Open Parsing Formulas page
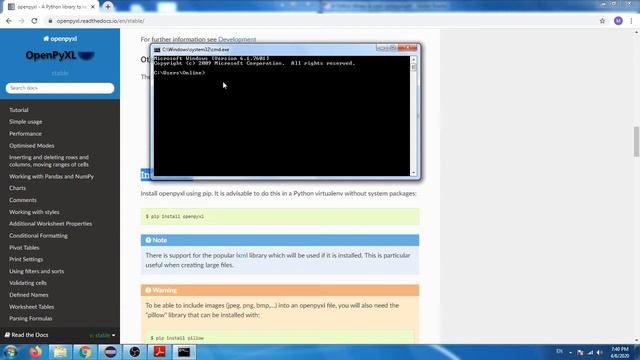This screenshot has width=640, height=360. click(x=31, y=318)
